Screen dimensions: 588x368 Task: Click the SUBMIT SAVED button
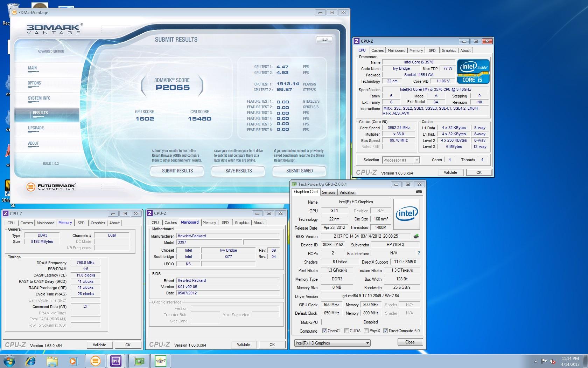(300, 171)
